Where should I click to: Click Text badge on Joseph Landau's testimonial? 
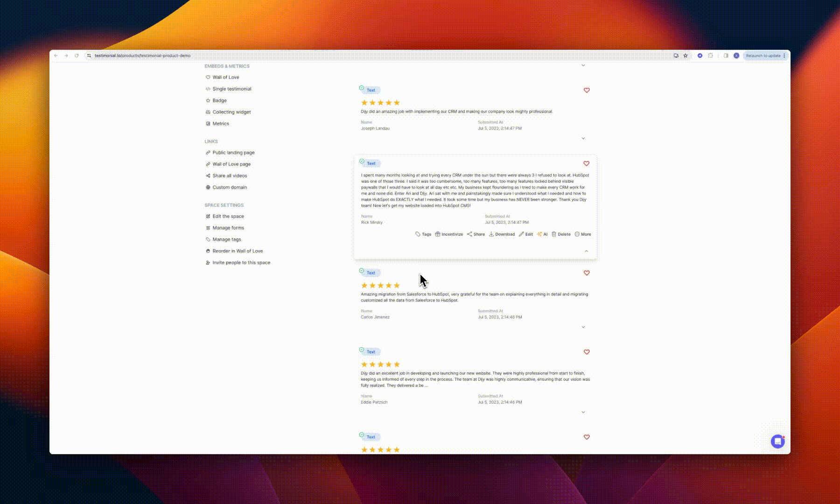pyautogui.click(x=371, y=90)
